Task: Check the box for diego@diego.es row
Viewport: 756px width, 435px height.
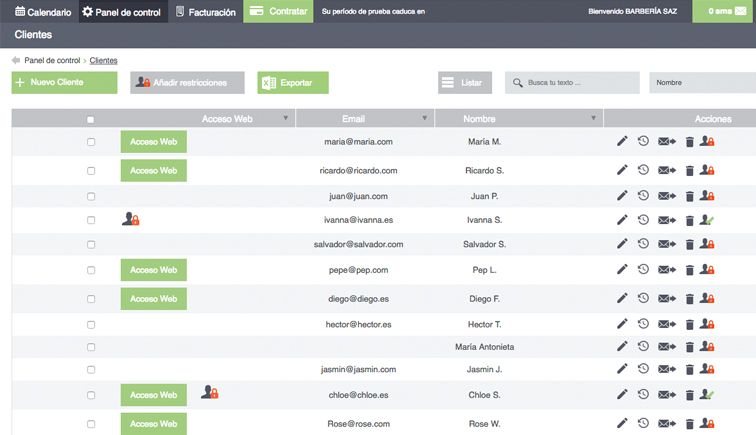Action: tap(91, 299)
